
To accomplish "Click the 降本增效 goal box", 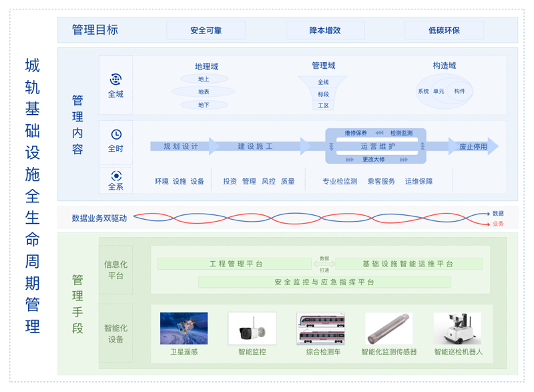I will click(325, 30).
